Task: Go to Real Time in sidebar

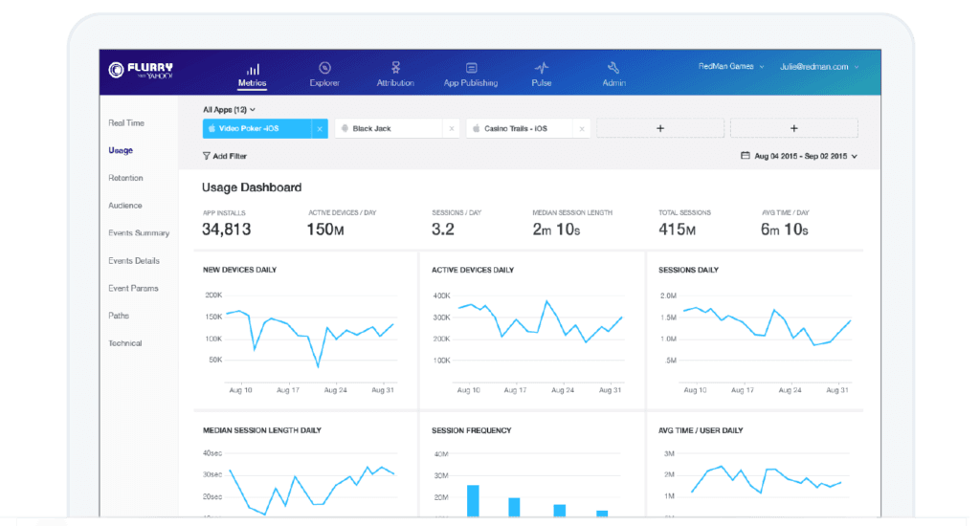Action: [126, 123]
